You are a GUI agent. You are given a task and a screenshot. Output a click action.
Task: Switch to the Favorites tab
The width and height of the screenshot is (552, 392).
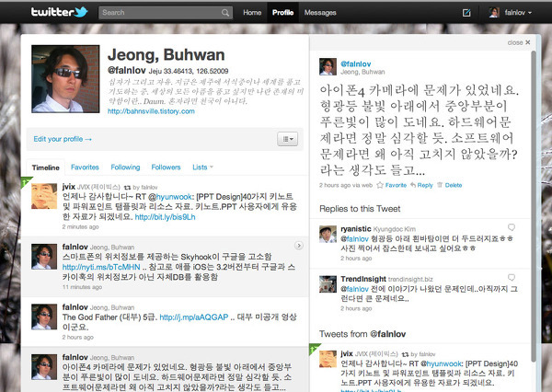click(85, 167)
